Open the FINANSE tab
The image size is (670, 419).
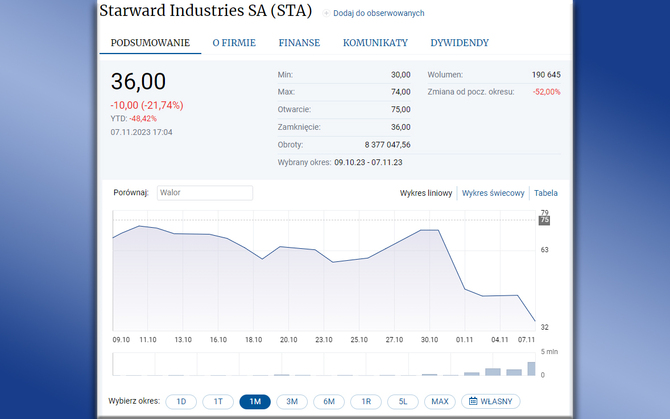click(299, 43)
